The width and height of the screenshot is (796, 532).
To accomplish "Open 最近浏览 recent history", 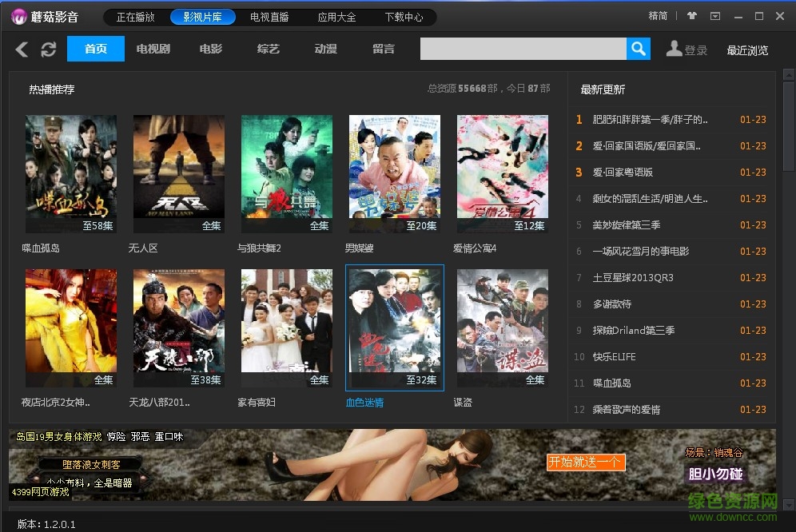I will 749,50.
